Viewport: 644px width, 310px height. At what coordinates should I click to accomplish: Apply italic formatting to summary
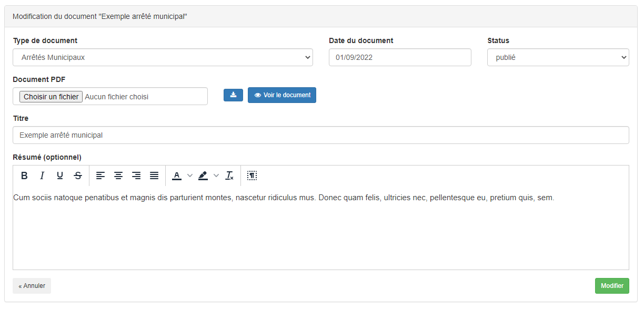click(42, 175)
